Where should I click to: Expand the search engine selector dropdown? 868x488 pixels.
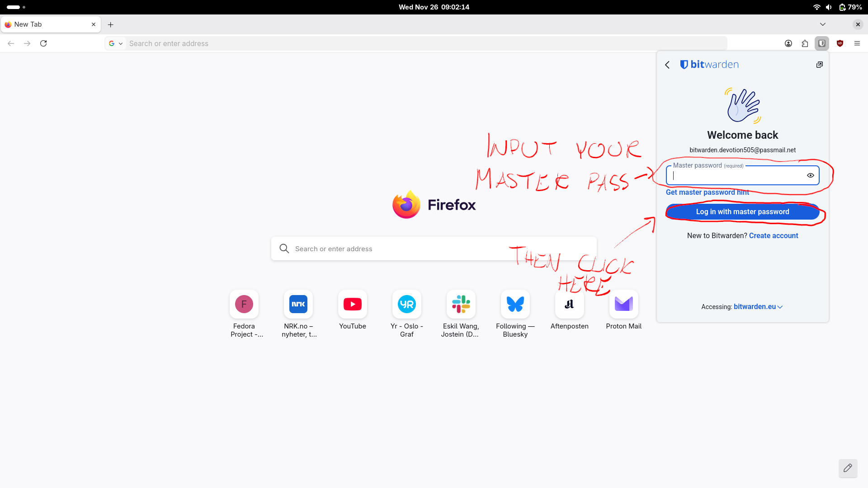(x=116, y=43)
